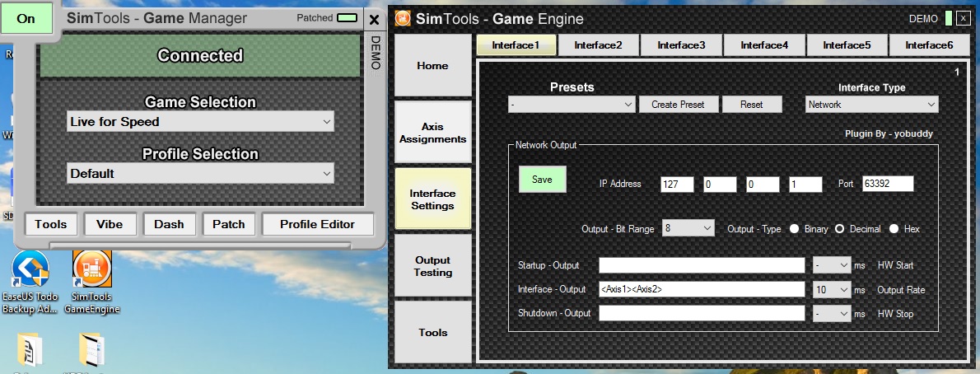Screen dimensions: 980x374
Task: Click the Port field showing 63392
Action: [888, 184]
